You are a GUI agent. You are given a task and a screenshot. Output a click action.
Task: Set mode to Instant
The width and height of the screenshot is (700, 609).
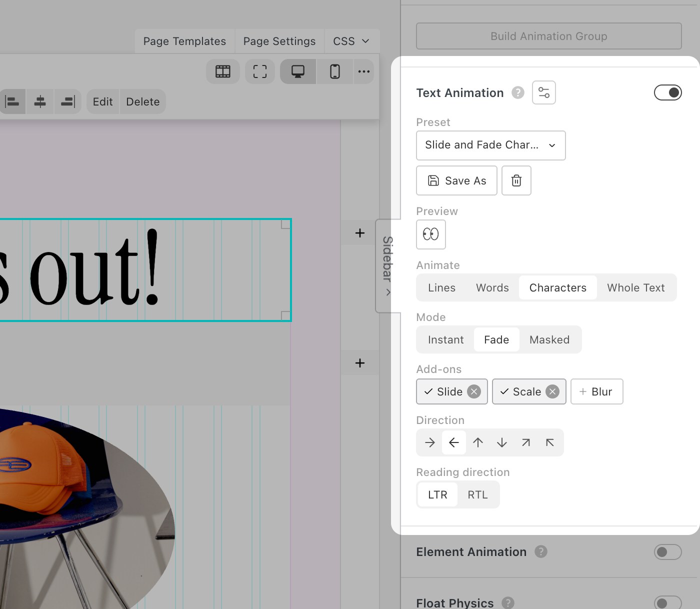coord(446,339)
